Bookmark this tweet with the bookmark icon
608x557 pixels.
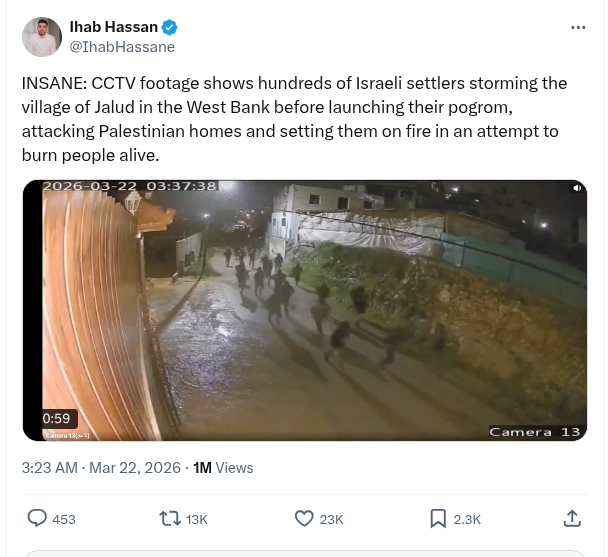coord(438,518)
